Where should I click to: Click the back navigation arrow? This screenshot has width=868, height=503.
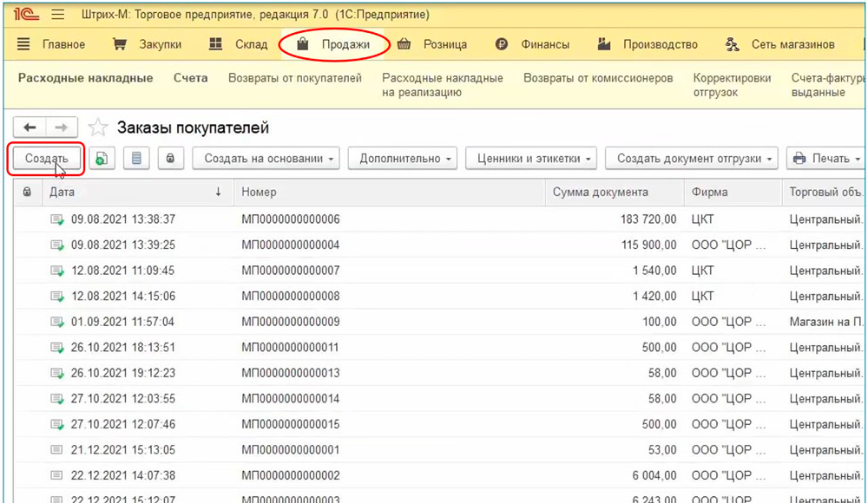(x=29, y=127)
